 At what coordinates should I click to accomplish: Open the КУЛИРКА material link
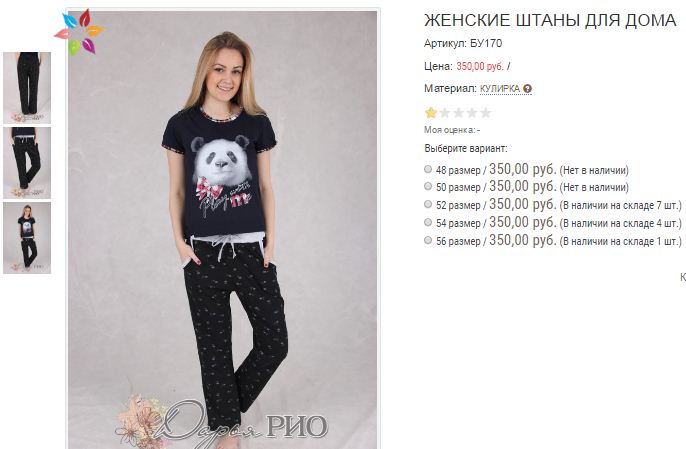(x=500, y=89)
